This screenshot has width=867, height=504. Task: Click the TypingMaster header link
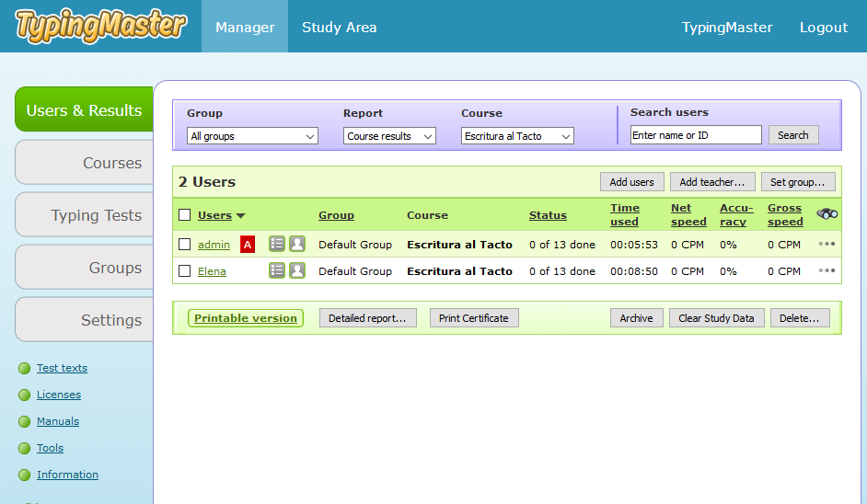click(726, 27)
